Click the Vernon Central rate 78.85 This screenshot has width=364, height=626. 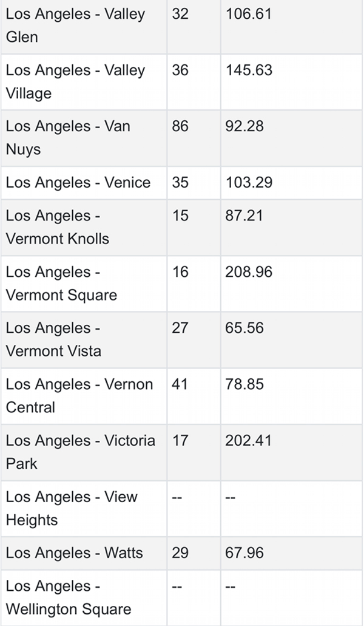coord(244,384)
